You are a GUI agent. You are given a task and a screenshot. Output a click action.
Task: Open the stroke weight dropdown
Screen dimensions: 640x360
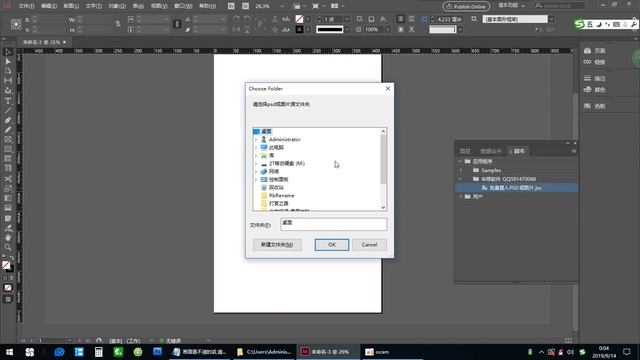[x=347, y=19]
